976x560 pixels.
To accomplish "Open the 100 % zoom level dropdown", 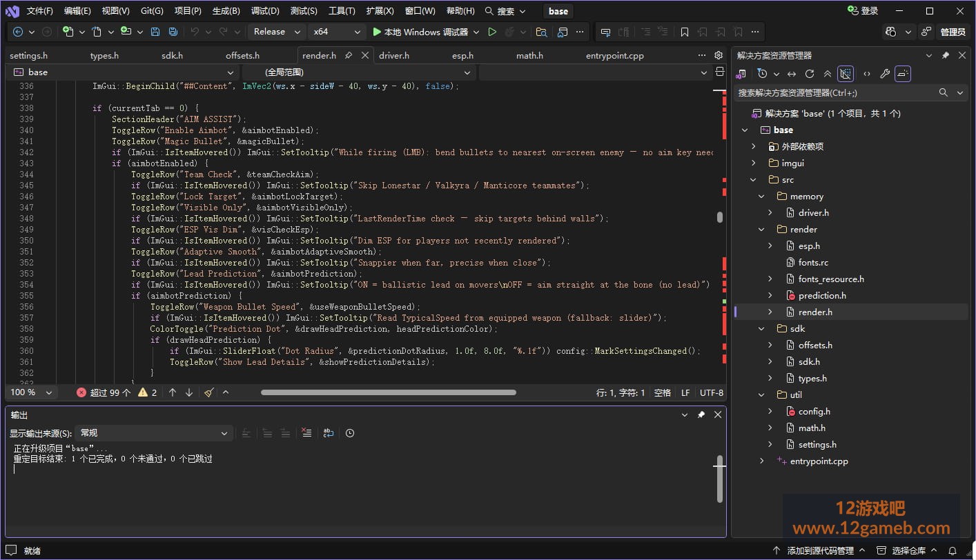I will tap(31, 392).
